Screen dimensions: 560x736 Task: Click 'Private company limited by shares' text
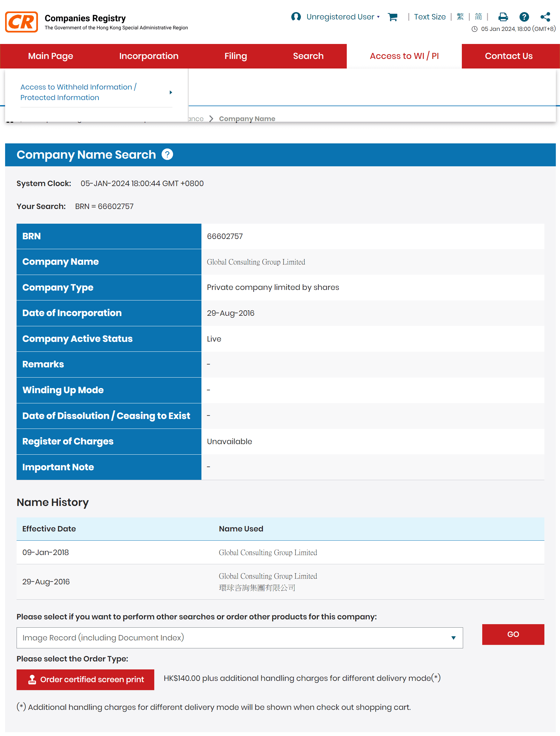coord(273,287)
